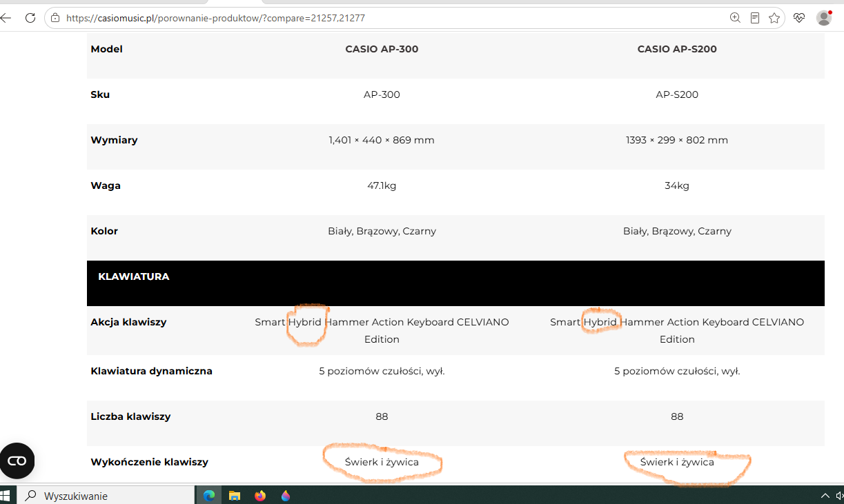The width and height of the screenshot is (844, 504).
Task: Click AP-300 key count 88
Action: tap(382, 416)
